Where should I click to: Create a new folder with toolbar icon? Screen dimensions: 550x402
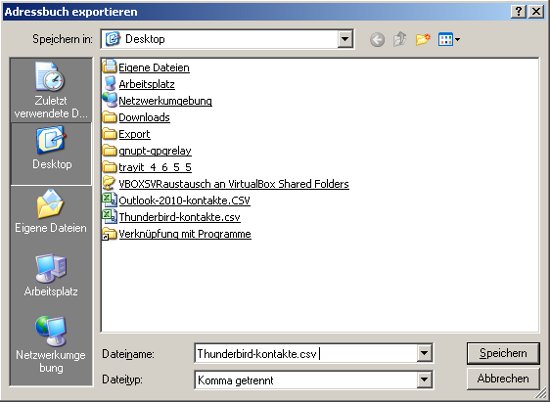click(x=423, y=39)
